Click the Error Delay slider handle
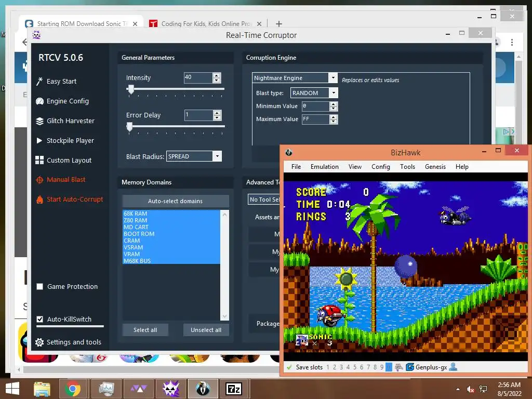 129,127
